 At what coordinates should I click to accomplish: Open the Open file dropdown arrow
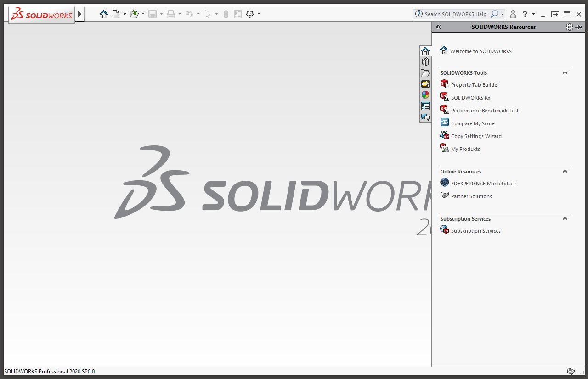143,14
